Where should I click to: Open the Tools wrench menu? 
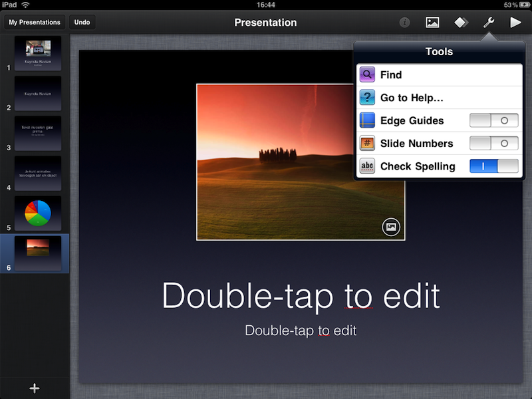(x=488, y=23)
